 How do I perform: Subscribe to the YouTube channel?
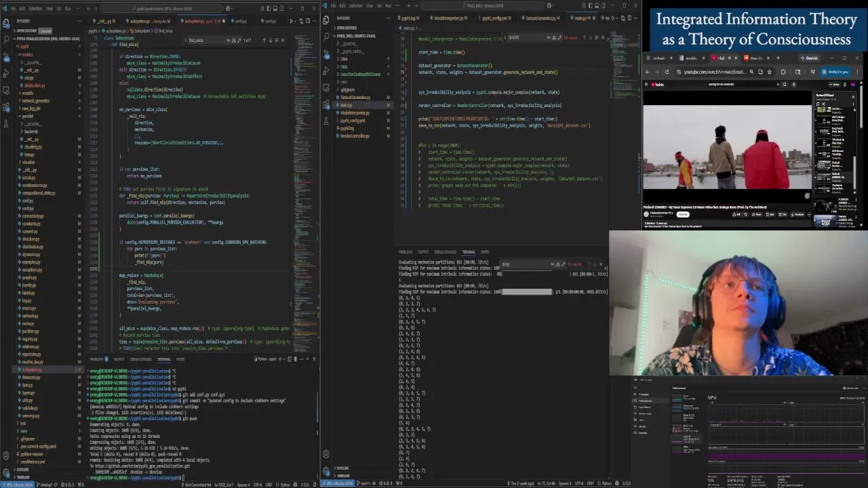(x=683, y=214)
